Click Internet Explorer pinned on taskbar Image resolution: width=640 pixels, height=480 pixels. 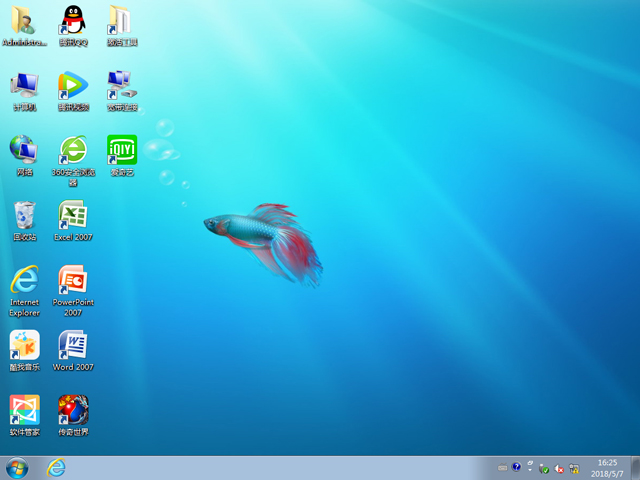point(57,468)
